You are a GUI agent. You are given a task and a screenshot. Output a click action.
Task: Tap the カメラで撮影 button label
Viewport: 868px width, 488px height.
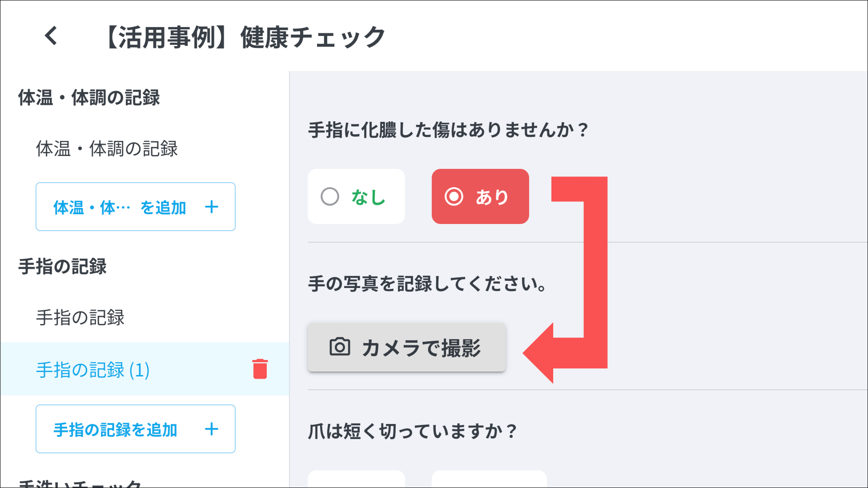(x=421, y=348)
